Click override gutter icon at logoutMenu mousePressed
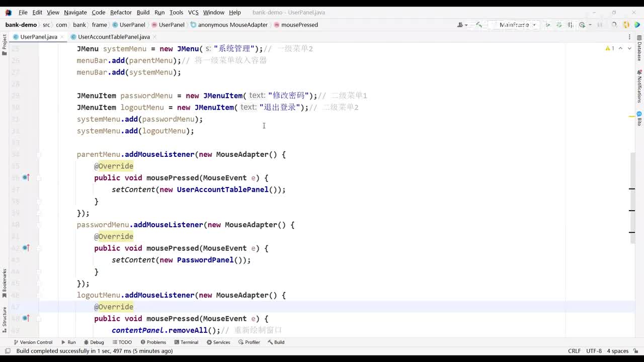Screen dimensions: 644x362 [26, 318]
